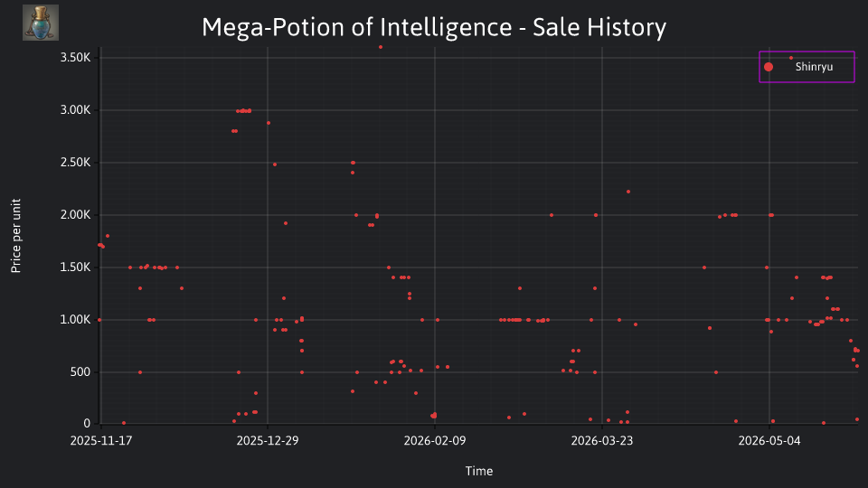Click the 2.50K price axis label
The image size is (868, 488).
[x=75, y=163]
